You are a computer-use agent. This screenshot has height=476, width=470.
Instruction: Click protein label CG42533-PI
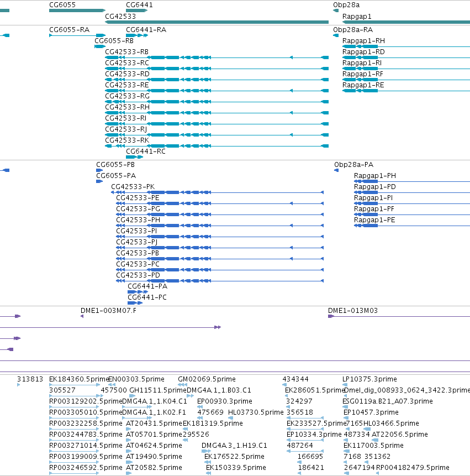[x=136, y=231]
